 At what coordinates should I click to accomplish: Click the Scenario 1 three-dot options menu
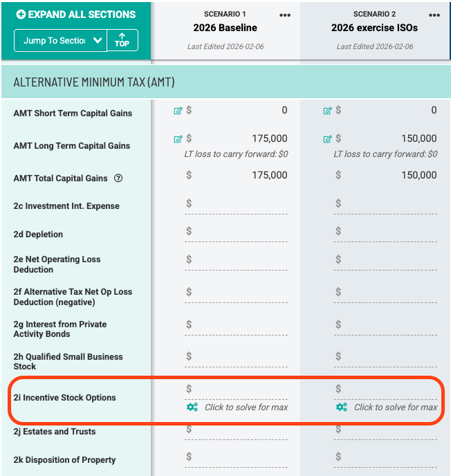point(285,15)
